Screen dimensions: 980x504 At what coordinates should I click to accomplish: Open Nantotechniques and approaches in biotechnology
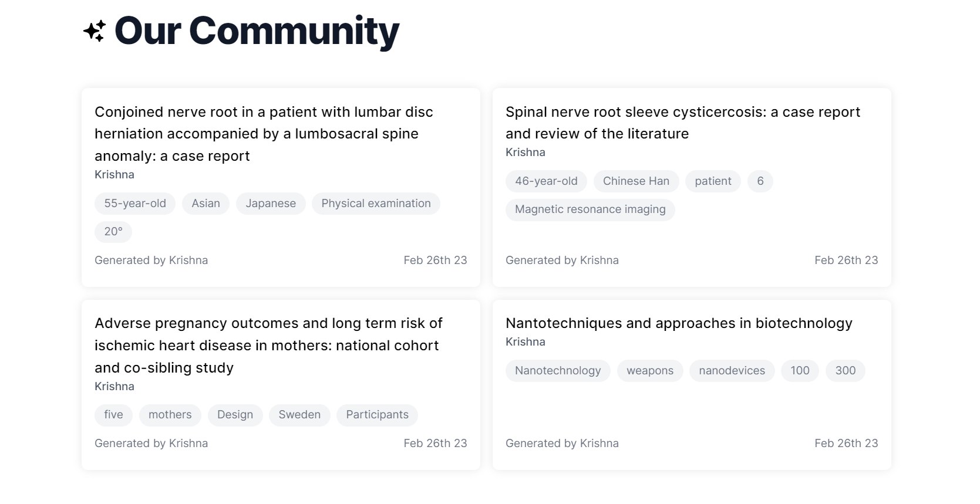click(678, 323)
